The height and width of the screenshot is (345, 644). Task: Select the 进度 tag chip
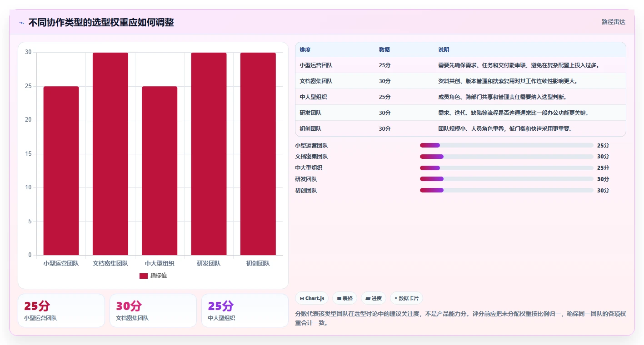click(x=373, y=298)
